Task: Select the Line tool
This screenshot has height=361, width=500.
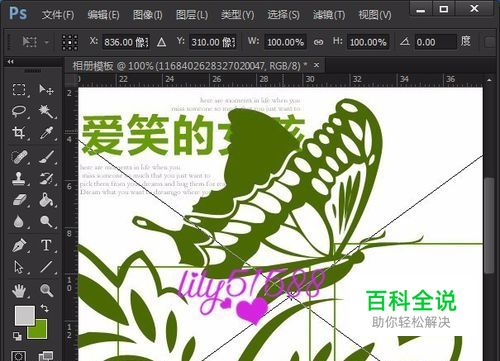Action: coord(46,267)
